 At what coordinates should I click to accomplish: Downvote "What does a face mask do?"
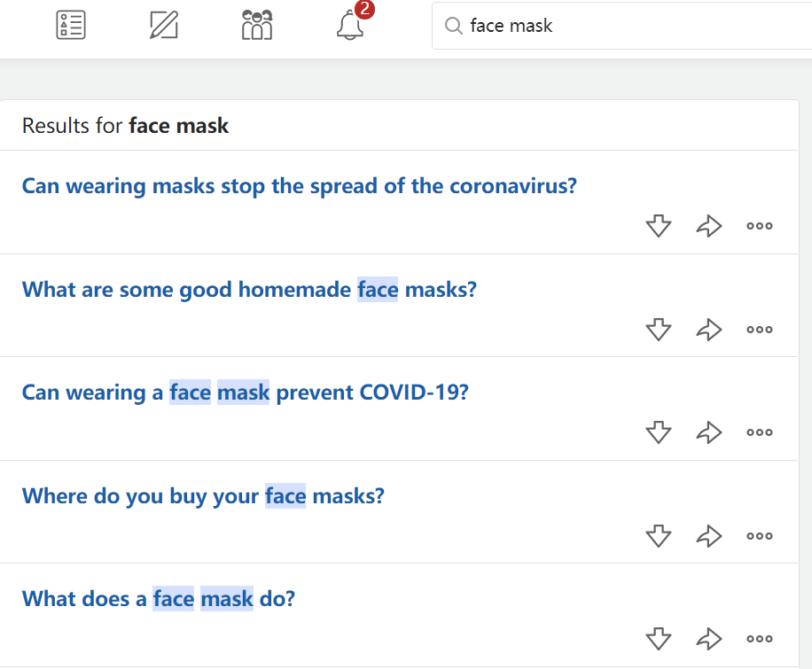(658, 638)
